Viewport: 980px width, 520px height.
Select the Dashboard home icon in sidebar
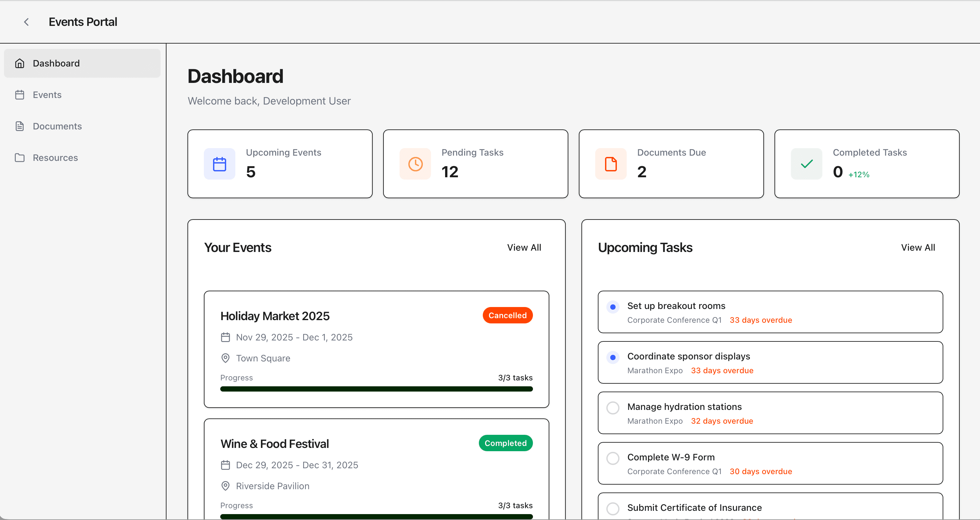coord(19,63)
